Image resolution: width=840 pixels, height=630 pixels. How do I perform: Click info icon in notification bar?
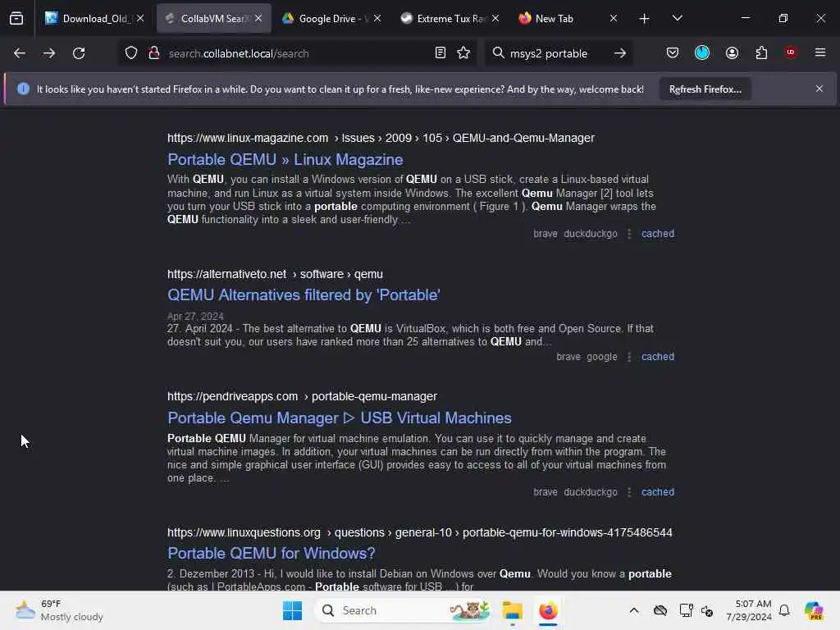(x=23, y=89)
